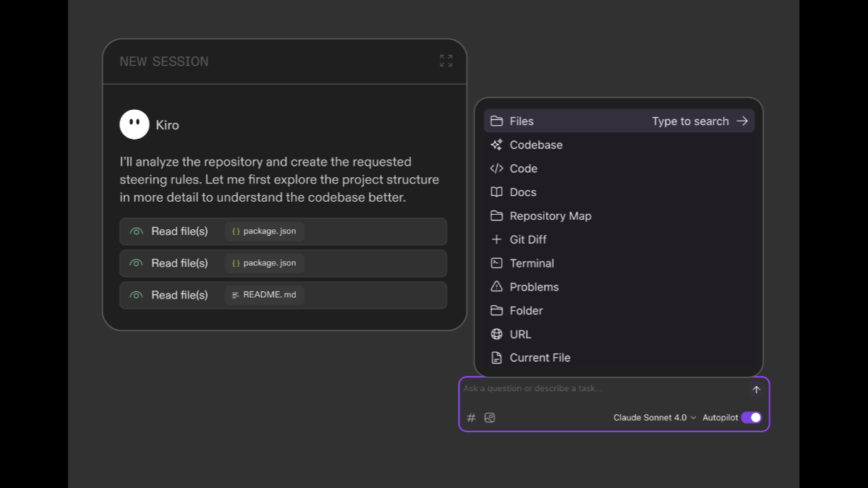Select the Problems warning option

[533, 287]
